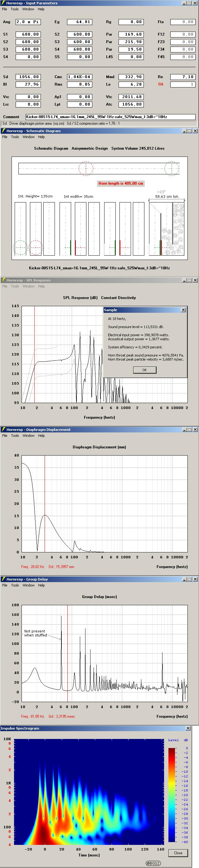
Task: Click the Bl field 27,96
Action: tap(28, 84)
